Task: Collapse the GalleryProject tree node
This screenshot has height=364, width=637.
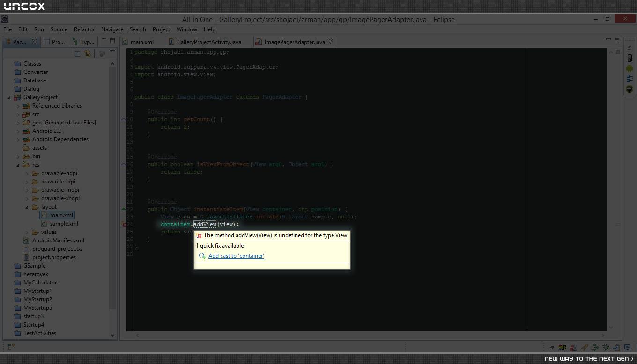Action: pyautogui.click(x=9, y=97)
